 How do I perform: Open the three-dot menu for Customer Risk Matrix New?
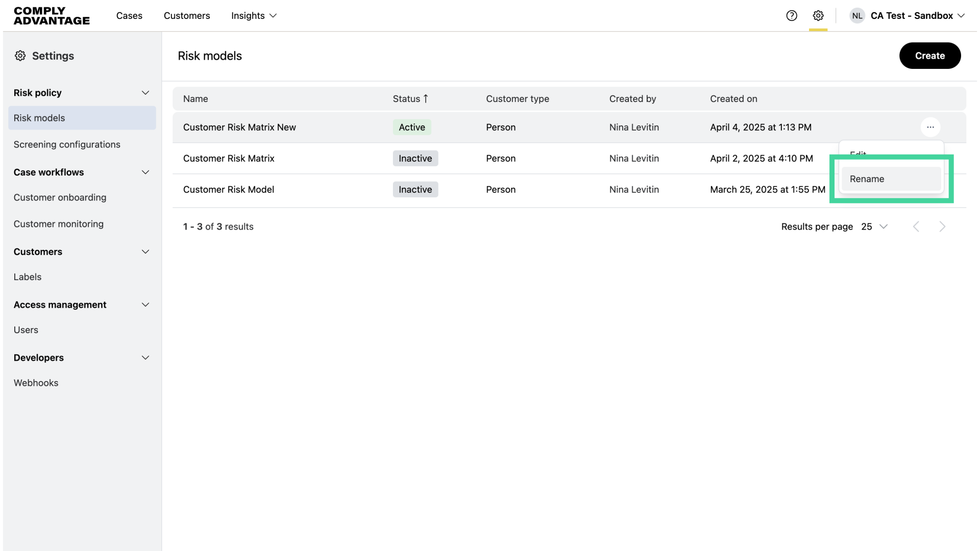point(930,127)
